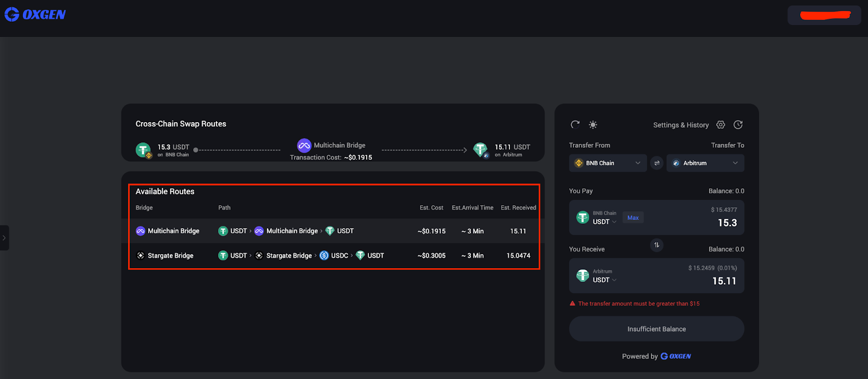Click the transfer amount warning message
This screenshot has height=379, width=868.
[639, 304]
